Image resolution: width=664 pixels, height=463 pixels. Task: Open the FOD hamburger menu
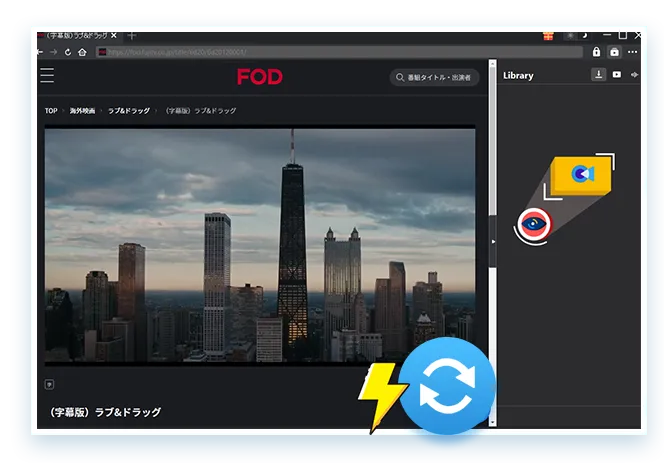coord(47,75)
